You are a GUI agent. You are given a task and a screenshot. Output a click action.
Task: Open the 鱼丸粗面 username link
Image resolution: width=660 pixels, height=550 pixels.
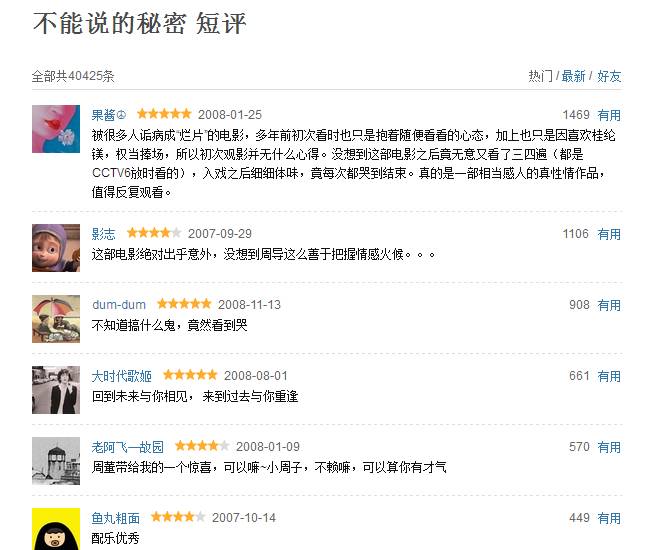click(x=116, y=518)
